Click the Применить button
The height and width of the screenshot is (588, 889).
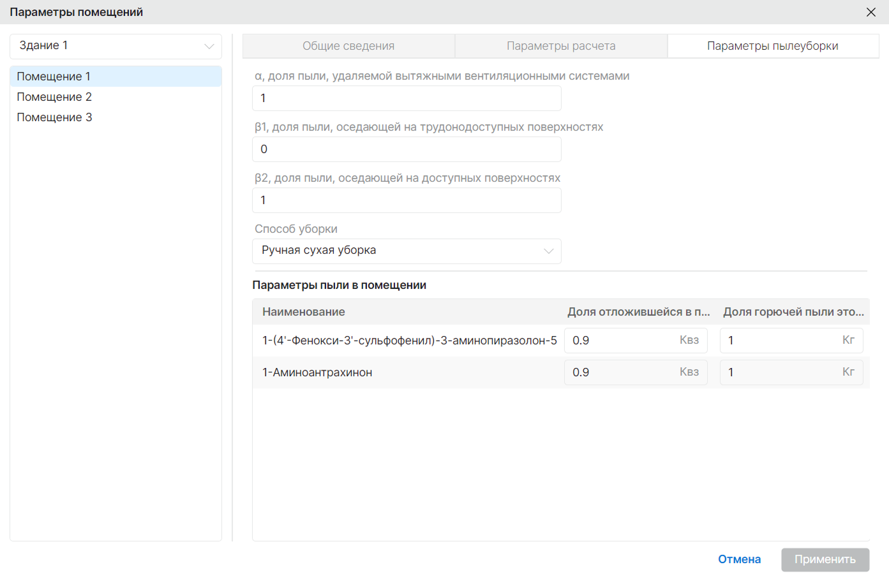click(825, 559)
